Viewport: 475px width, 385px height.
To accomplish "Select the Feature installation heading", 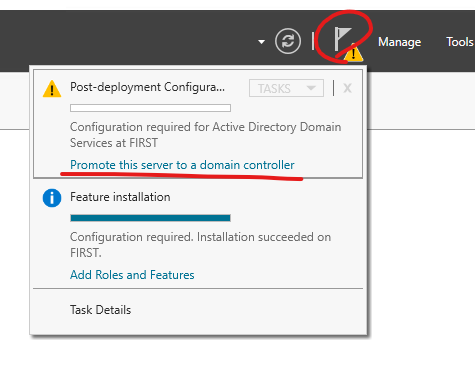I will click(x=120, y=197).
